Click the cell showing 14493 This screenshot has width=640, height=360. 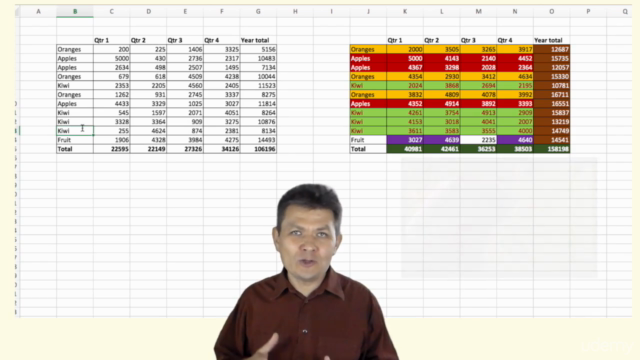tap(258, 140)
